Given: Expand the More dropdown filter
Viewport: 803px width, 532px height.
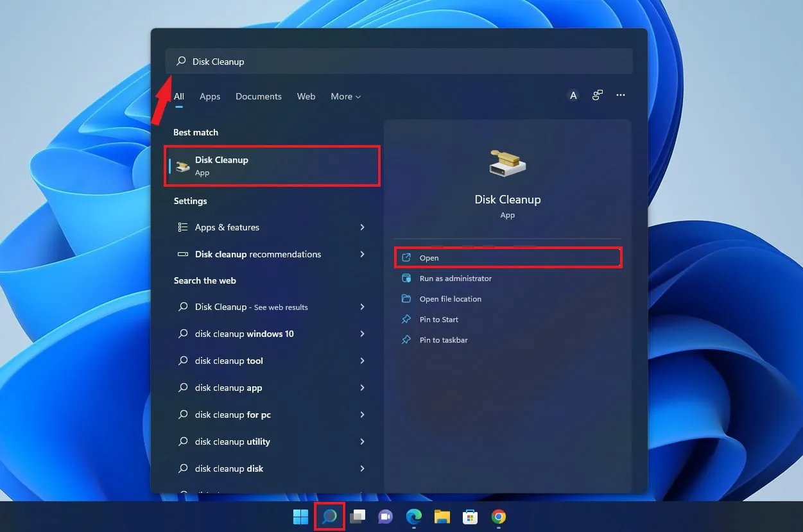Looking at the screenshot, I should [346, 96].
